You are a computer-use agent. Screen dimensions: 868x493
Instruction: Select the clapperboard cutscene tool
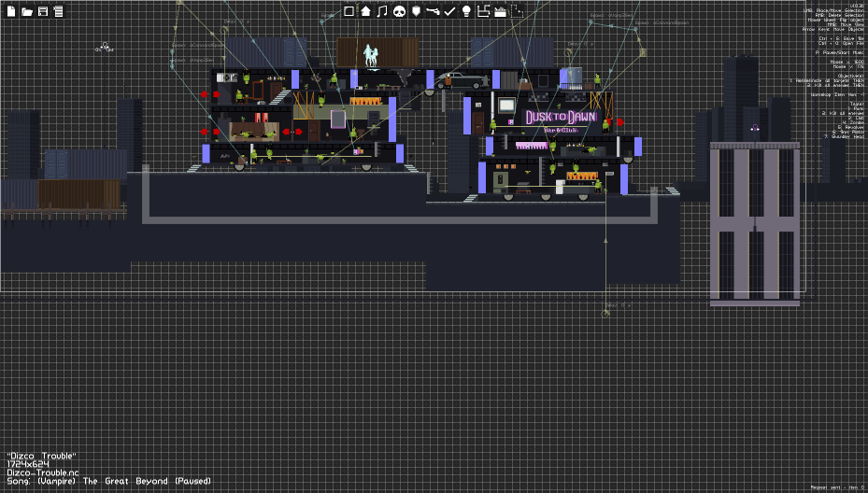(501, 11)
